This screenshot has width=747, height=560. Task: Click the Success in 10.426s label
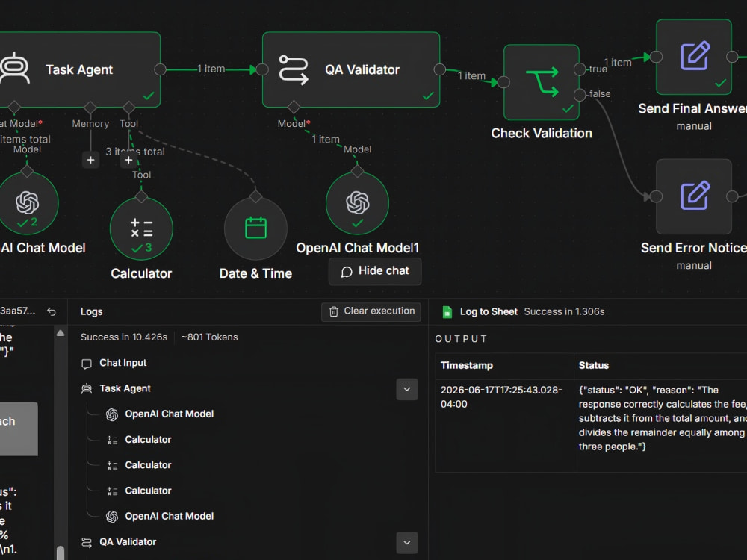click(124, 337)
